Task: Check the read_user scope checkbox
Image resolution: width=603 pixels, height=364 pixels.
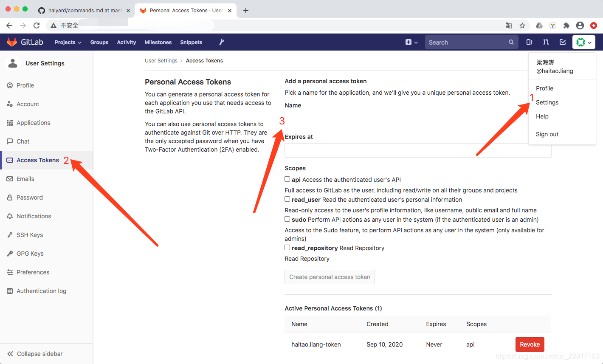Action: coord(287,199)
